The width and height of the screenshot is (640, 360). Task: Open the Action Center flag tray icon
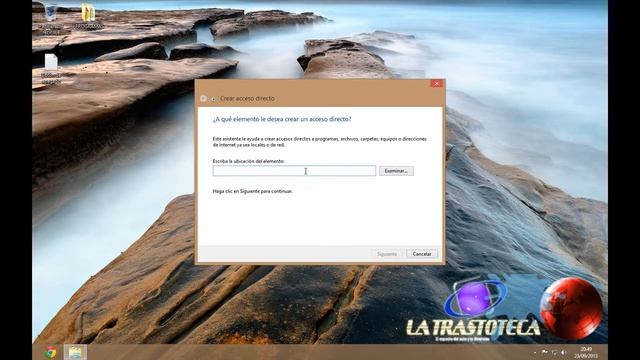[544, 352]
